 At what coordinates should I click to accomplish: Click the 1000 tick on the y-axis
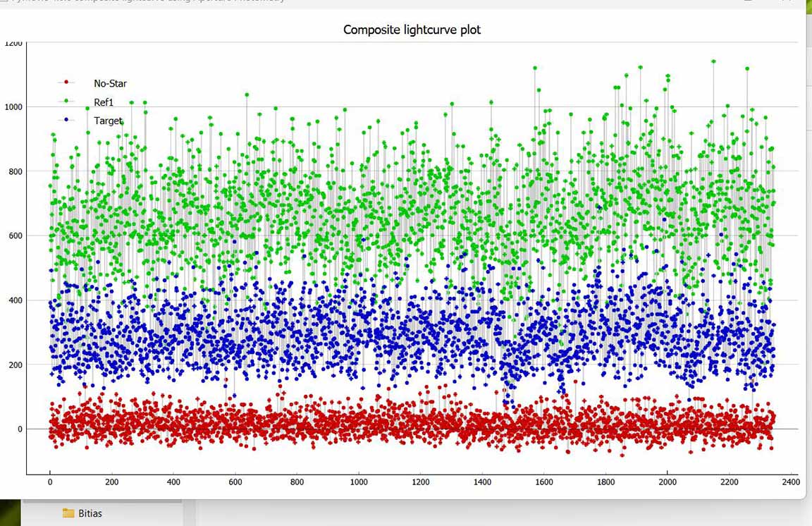pyautogui.click(x=13, y=107)
